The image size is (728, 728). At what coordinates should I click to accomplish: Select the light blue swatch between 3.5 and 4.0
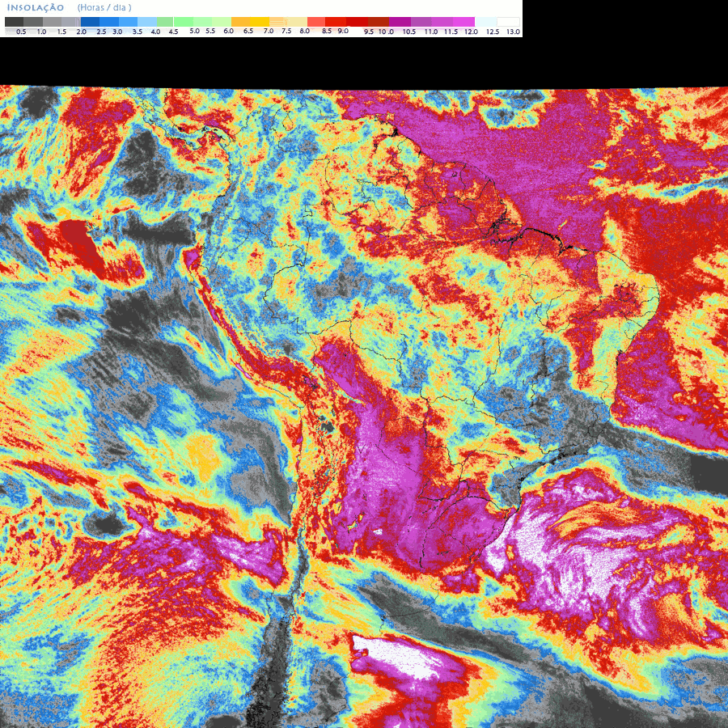pos(147,22)
